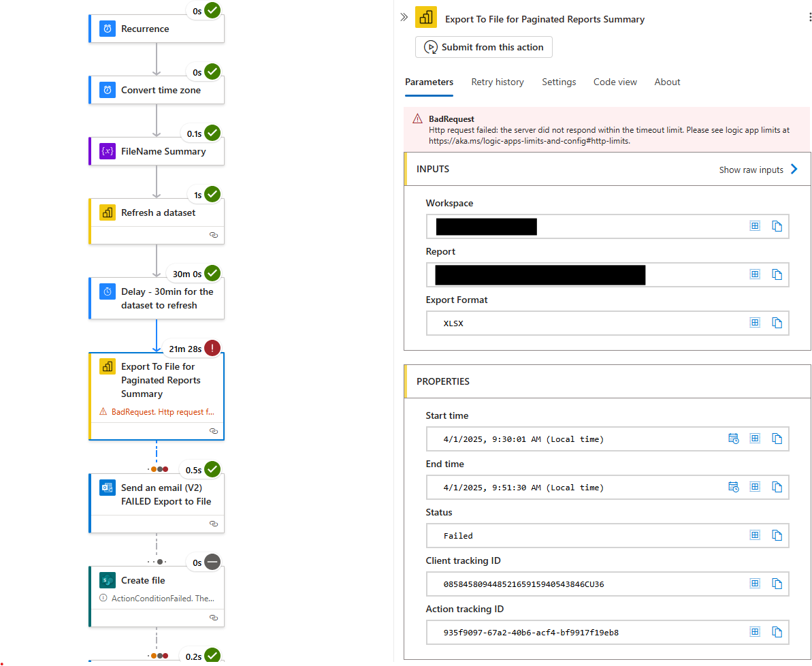Open grid view icon for Workspace field
Viewport: 812px width, 666px height.
tap(755, 225)
